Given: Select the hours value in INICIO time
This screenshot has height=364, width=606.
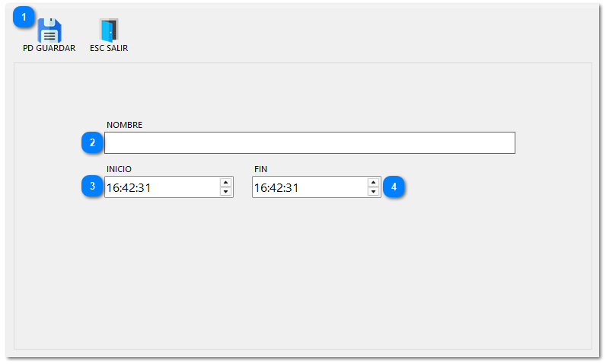Looking at the screenshot, I should pyautogui.click(x=113, y=187).
